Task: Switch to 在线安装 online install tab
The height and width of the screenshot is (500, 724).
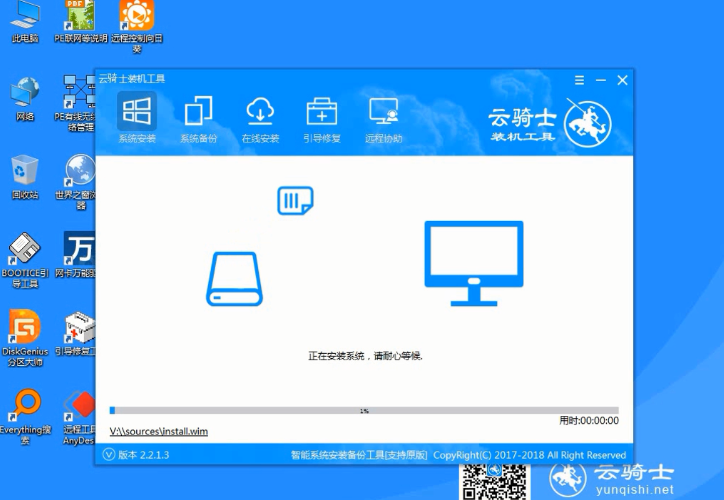Action: point(260,118)
